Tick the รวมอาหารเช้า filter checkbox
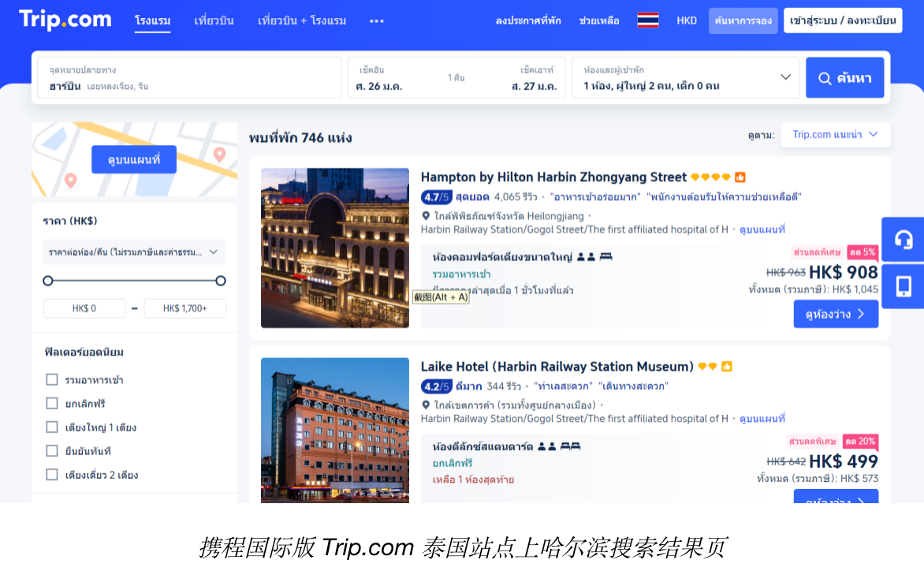 [52, 379]
